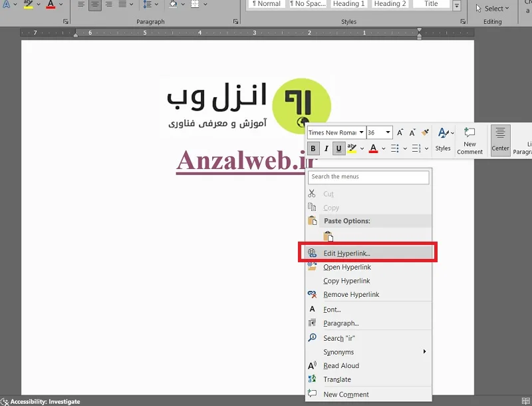This screenshot has height=406, width=532.
Task: Apply the Title style
Action: pyautogui.click(x=431, y=4)
